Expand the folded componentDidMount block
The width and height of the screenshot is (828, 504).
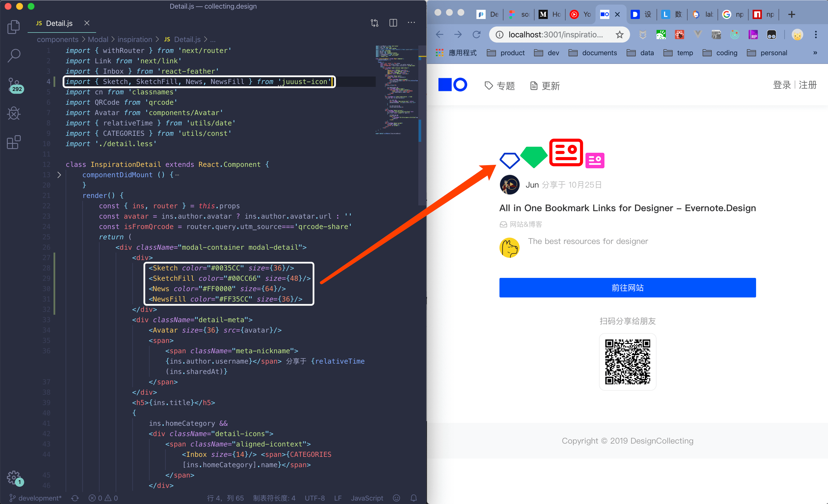point(59,175)
